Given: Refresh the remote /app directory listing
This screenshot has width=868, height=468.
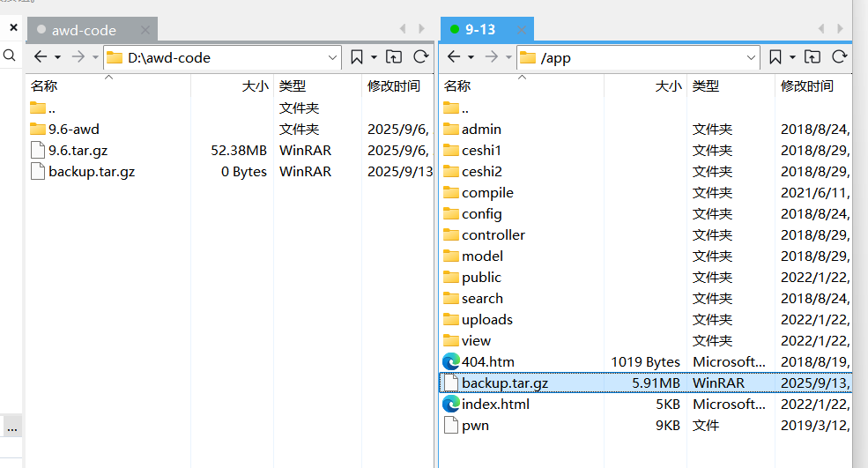Looking at the screenshot, I should (840, 57).
